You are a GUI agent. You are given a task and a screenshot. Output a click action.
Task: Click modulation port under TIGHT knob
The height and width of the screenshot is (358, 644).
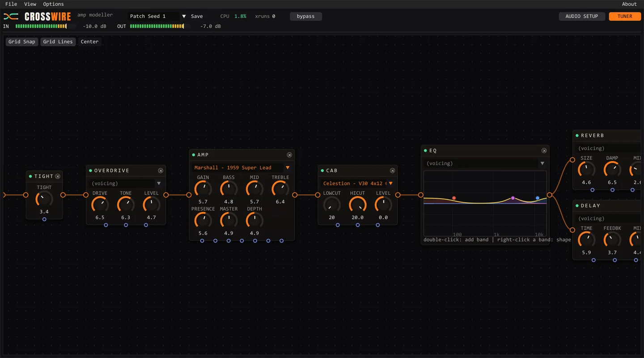(44, 219)
